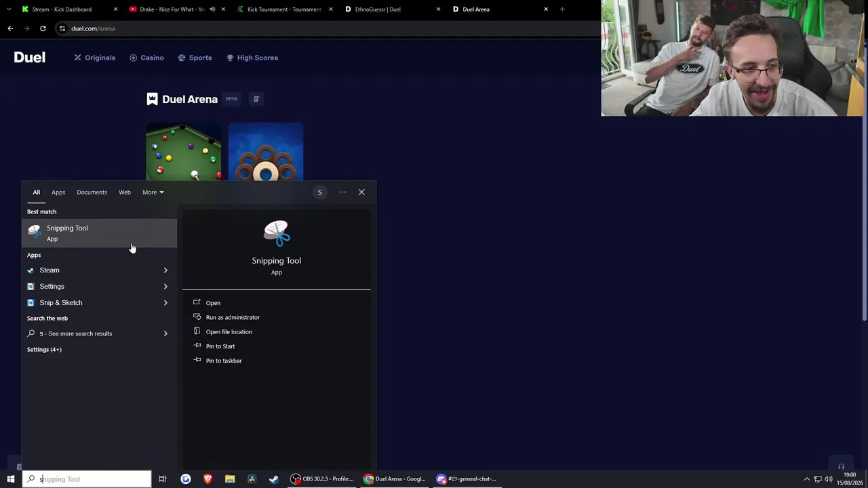Expand Snip & Sketch details arrow
The width and height of the screenshot is (868, 488).
tap(165, 303)
